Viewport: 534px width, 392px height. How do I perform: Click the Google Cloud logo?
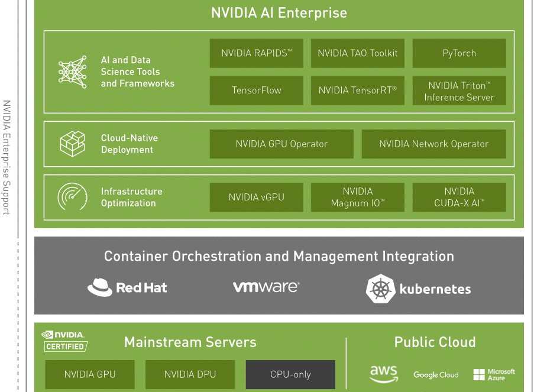[436, 375]
